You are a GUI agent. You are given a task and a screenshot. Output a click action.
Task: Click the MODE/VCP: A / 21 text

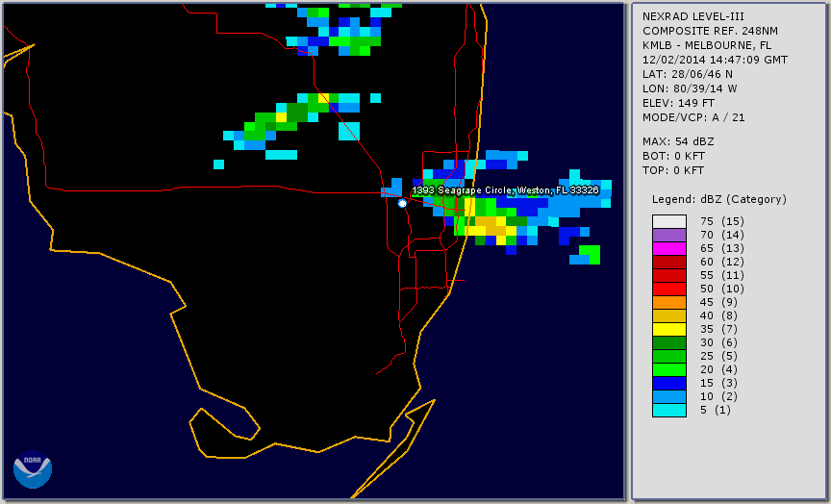(693, 117)
